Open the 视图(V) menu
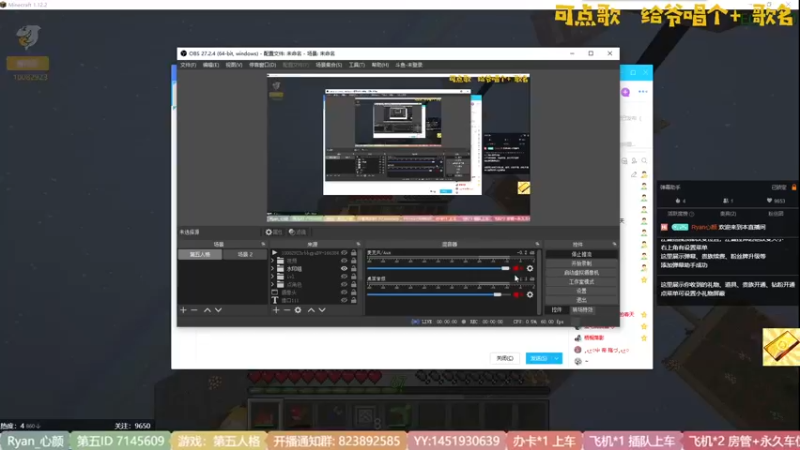The image size is (800, 450). point(234,65)
